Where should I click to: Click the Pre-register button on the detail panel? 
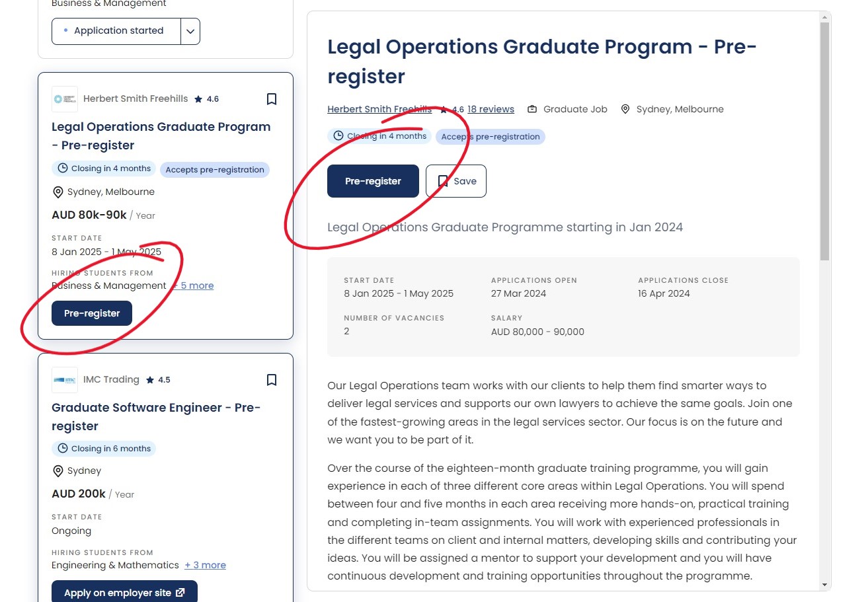[373, 180]
